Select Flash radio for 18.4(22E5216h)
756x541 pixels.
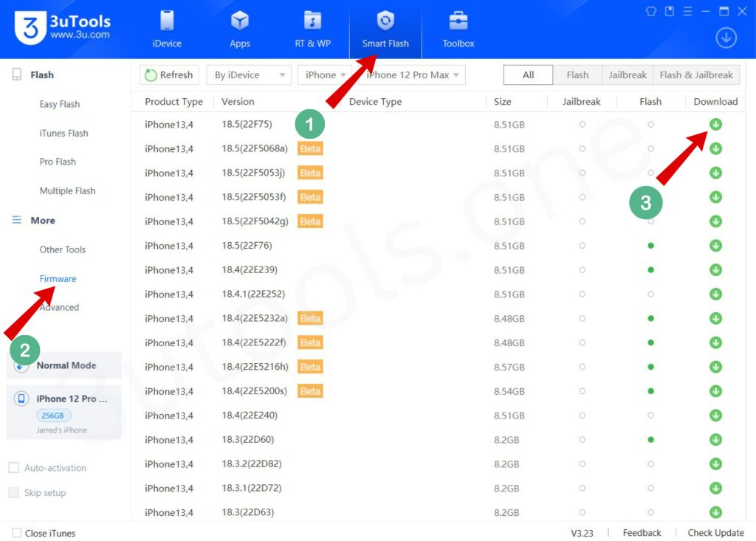click(x=650, y=367)
